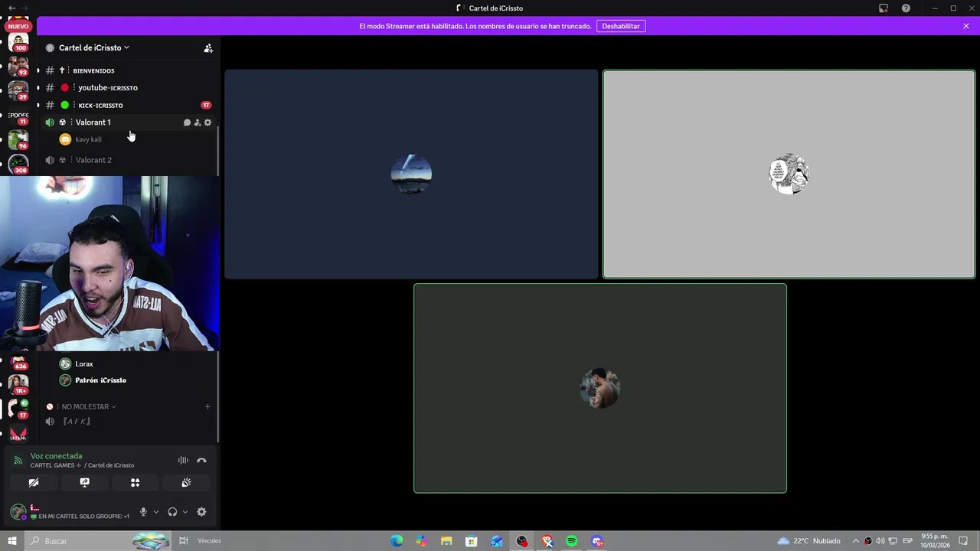The image size is (980, 551).
Task: Show hidden system tray icons chevron
Action: [x=856, y=541]
